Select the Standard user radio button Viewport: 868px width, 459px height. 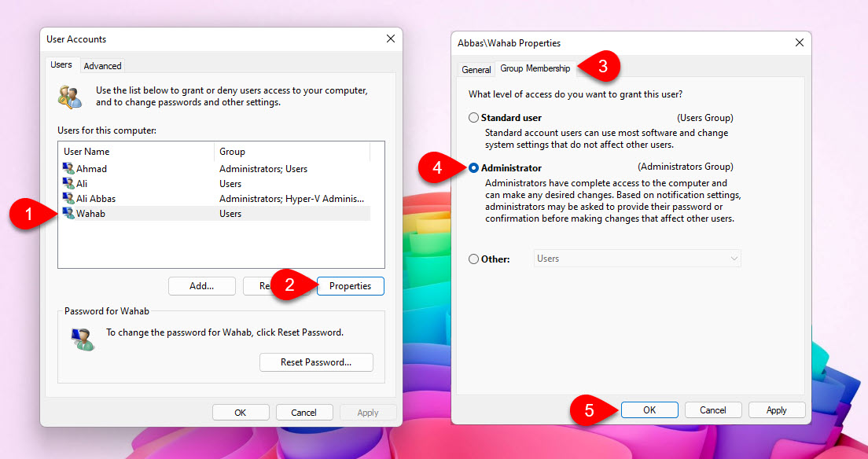pos(473,118)
